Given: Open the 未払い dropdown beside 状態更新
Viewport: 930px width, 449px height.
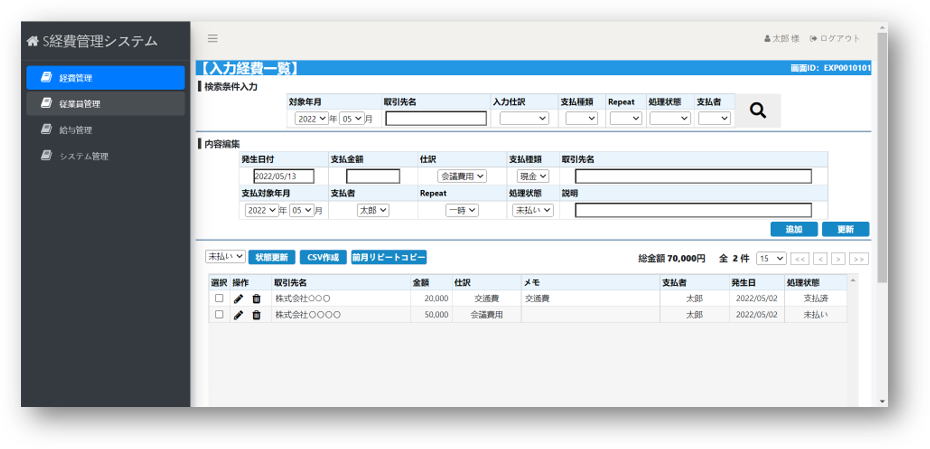Looking at the screenshot, I should [225, 256].
